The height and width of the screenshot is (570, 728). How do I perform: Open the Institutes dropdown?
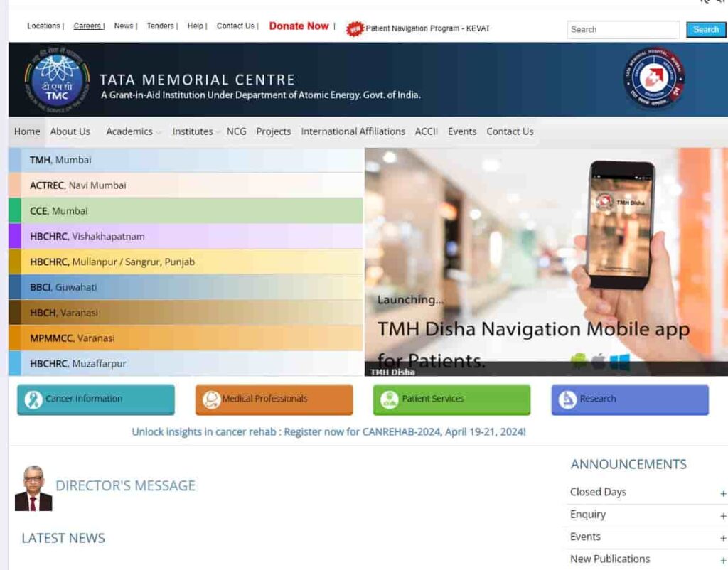(191, 131)
